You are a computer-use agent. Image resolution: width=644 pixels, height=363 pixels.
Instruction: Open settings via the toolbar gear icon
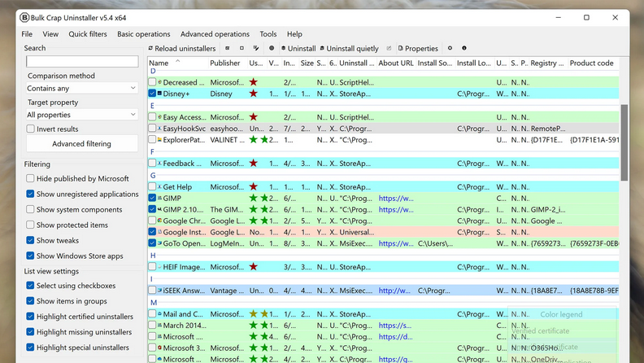click(450, 48)
